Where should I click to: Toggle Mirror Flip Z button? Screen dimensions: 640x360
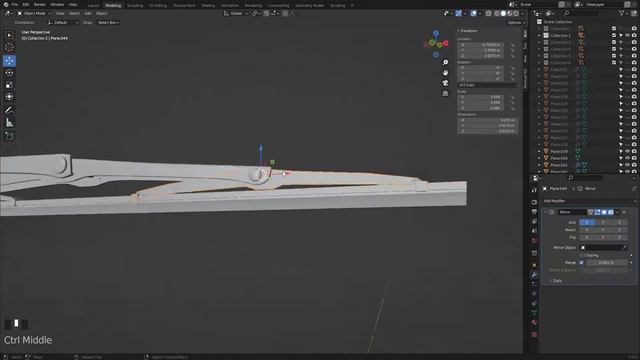[x=619, y=237]
